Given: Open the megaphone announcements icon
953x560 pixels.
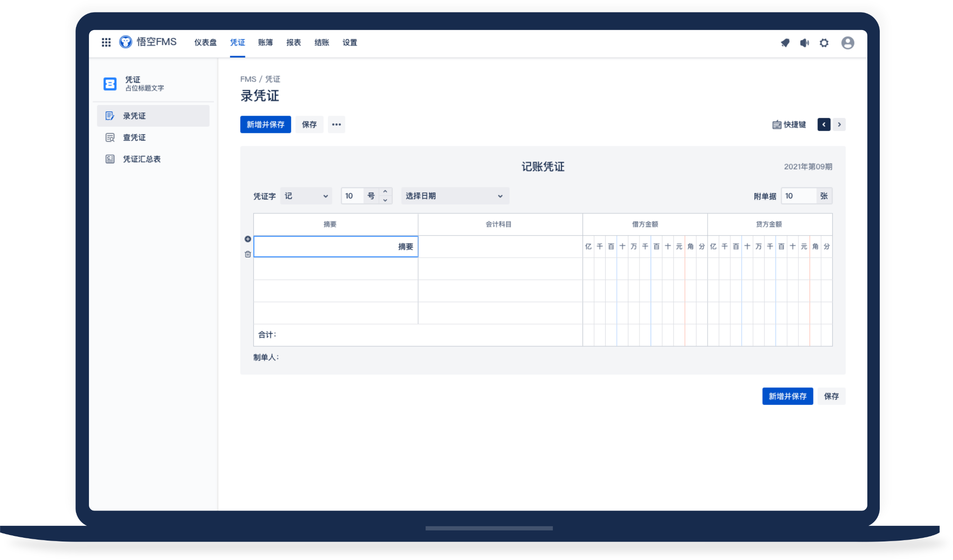Looking at the screenshot, I should pyautogui.click(x=804, y=43).
